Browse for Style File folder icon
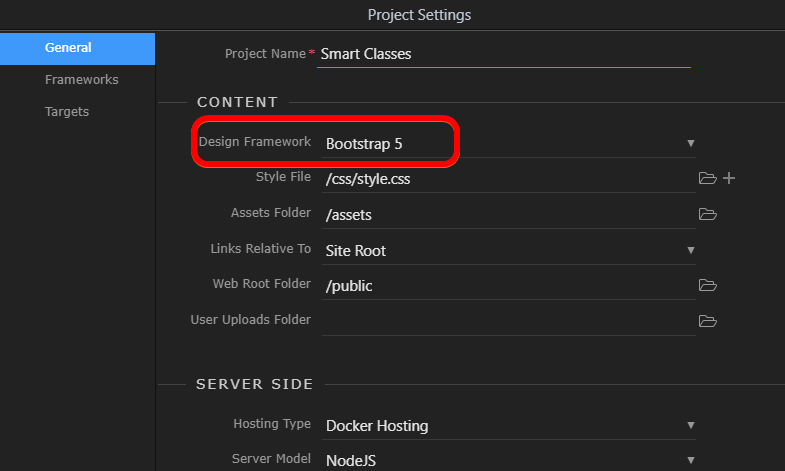The image size is (785, 471). (x=707, y=178)
